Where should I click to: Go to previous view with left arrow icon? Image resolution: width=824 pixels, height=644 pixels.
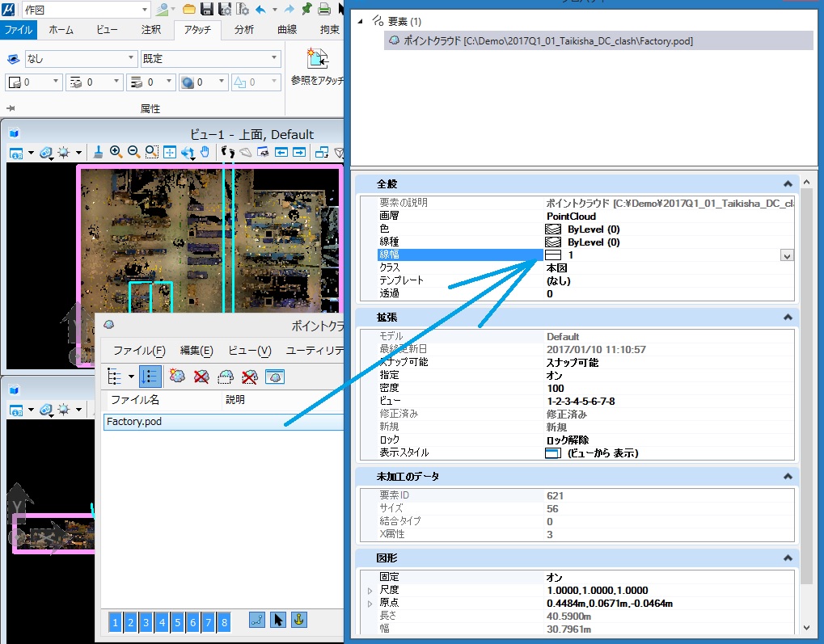pyautogui.click(x=281, y=153)
